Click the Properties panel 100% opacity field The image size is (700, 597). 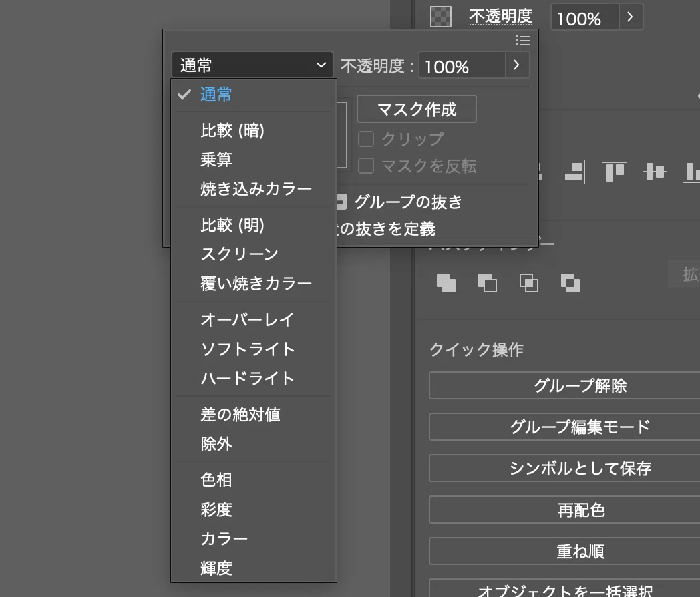click(585, 17)
